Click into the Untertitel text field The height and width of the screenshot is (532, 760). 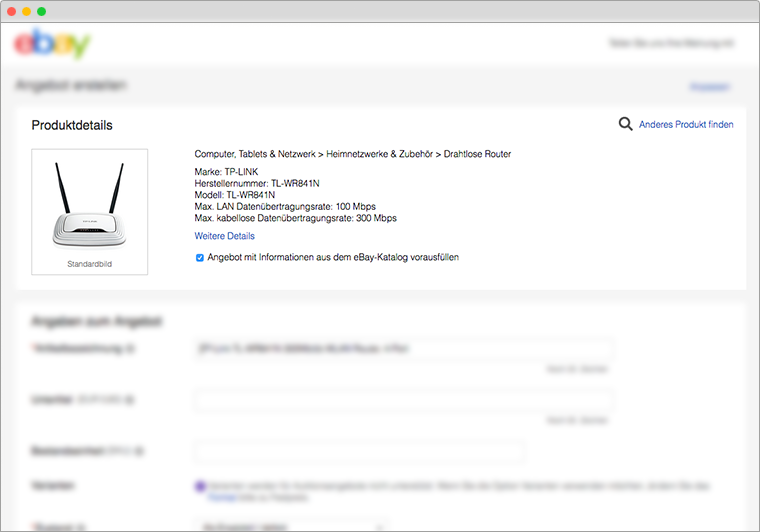[x=403, y=400]
